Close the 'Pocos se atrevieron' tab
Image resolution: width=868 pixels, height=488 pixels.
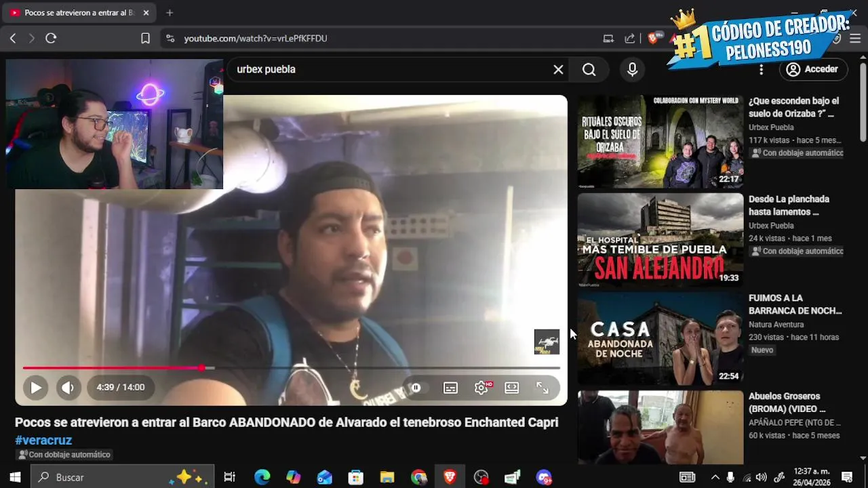146,13
